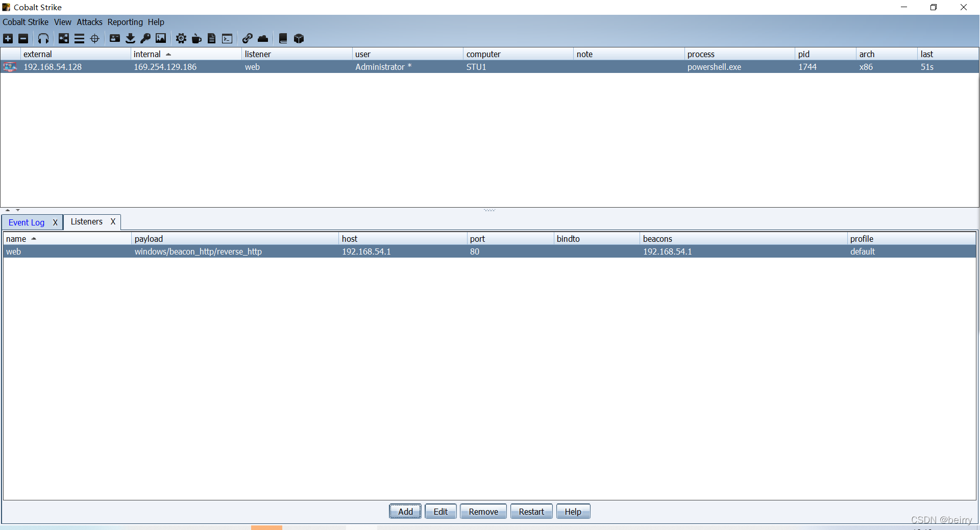The height and width of the screenshot is (530, 980).
Task: View keystrokes using the key icon
Action: click(x=145, y=39)
